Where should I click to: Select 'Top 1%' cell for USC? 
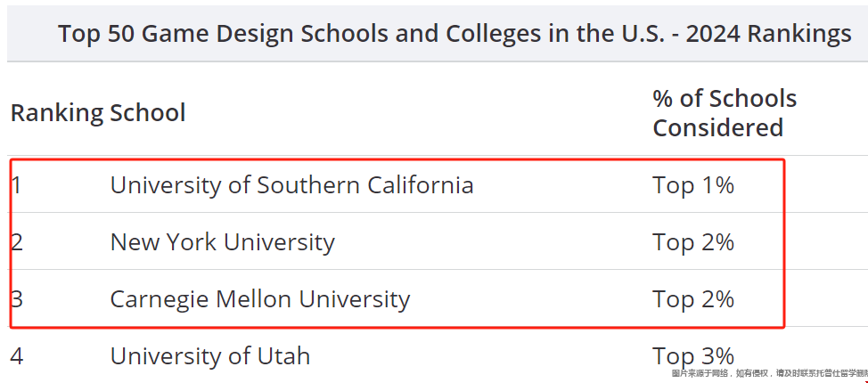pos(693,185)
